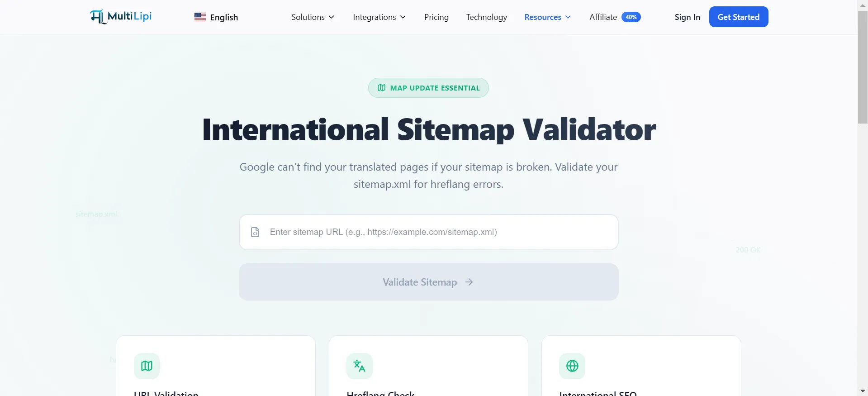The height and width of the screenshot is (396, 868).
Task: Expand the Integrations dropdown menu
Action: [379, 17]
